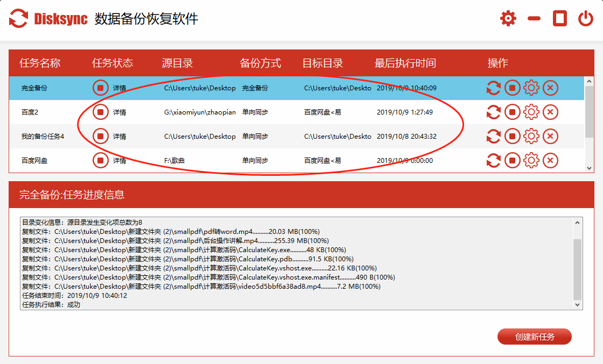This screenshot has width=603, height=364.
Task: Delete the 百度网盘 task
Action: 550,160
